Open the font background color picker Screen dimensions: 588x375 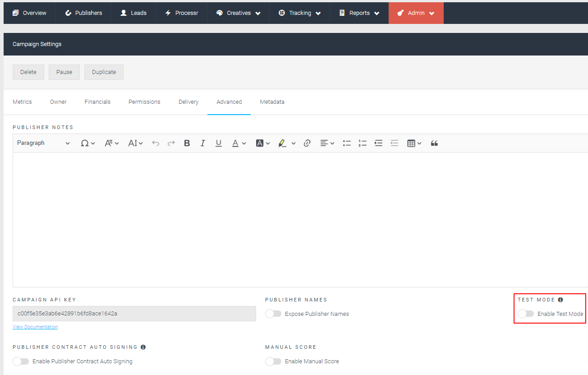point(263,143)
